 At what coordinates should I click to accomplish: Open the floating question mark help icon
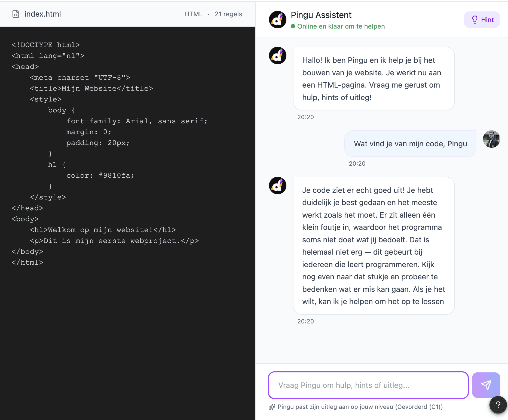(x=498, y=404)
